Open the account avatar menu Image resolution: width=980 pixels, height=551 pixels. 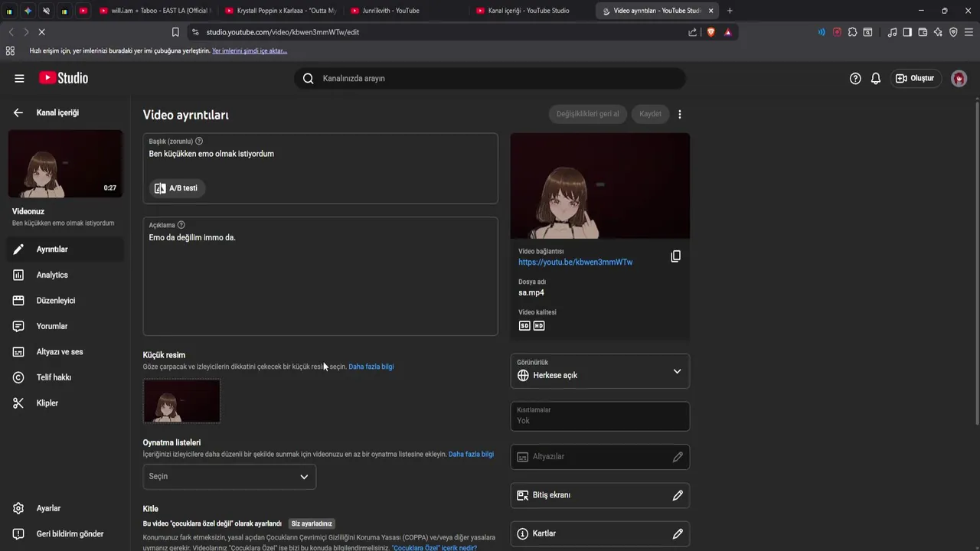click(x=959, y=78)
